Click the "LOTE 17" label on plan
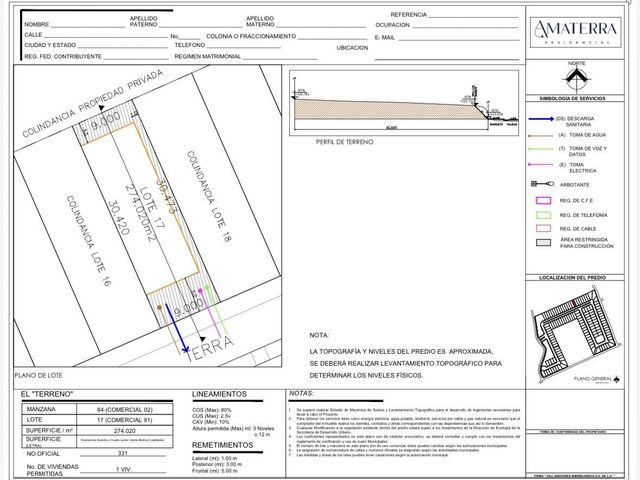 click(152, 207)
